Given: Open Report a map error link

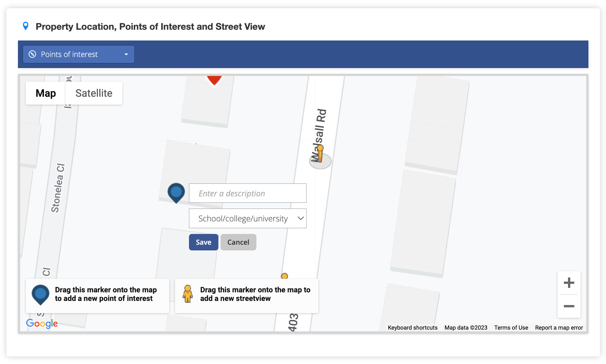Looking at the screenshot, I should click(559, 327).
